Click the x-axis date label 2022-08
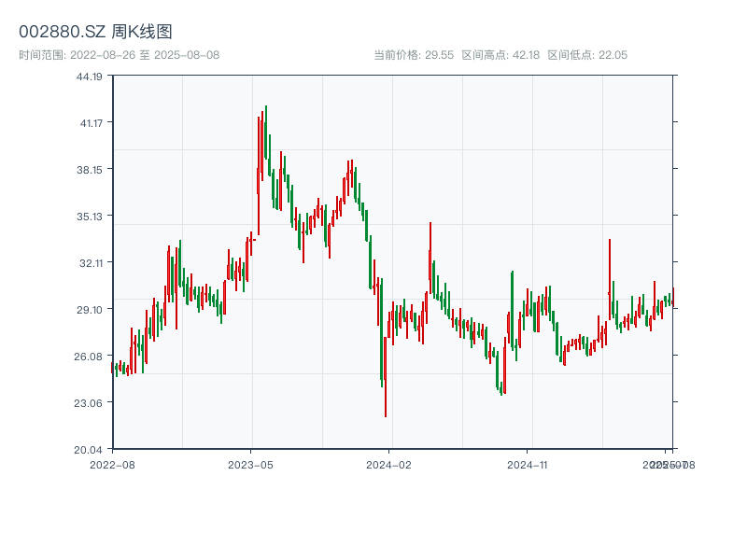The height and width of the screenshot is (560, 747). coord(112,465)
